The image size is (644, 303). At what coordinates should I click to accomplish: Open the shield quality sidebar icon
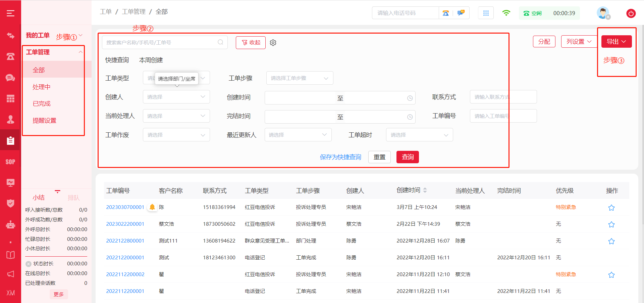tap(10, 204)
